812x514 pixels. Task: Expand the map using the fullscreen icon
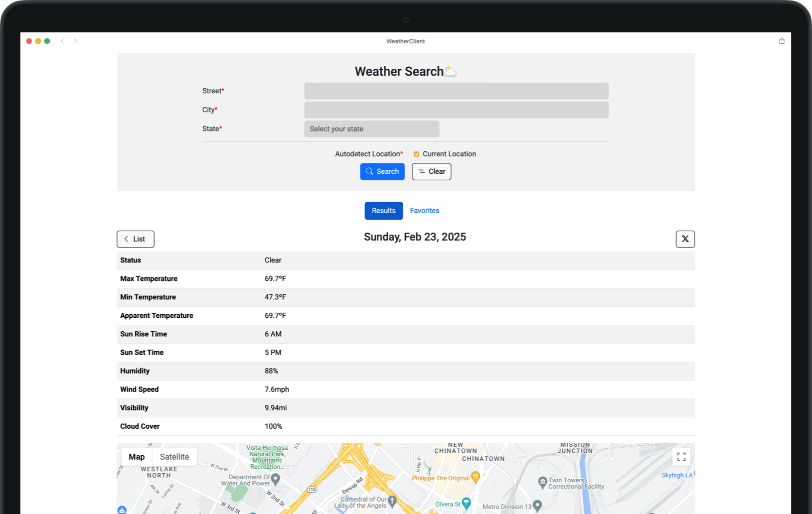681,456
